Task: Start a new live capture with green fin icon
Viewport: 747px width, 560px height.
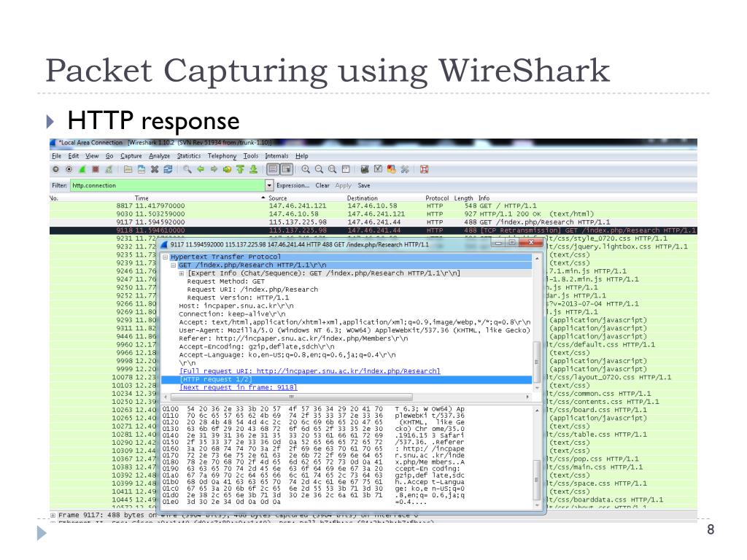Action: coord(82,169)
